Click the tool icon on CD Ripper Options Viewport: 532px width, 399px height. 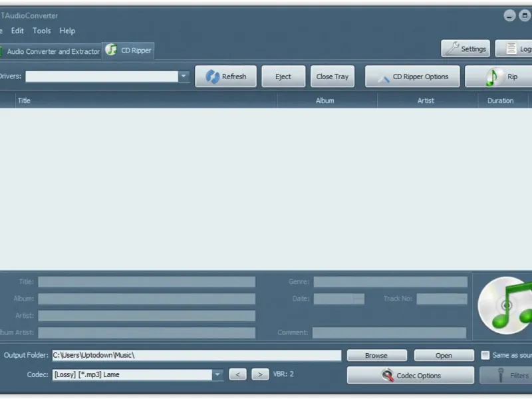[384, 78]
